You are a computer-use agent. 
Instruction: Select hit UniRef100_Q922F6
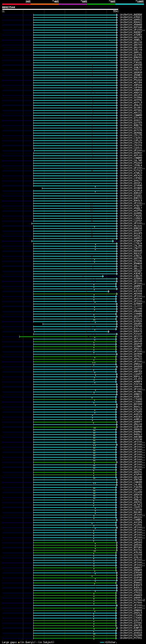131,95
